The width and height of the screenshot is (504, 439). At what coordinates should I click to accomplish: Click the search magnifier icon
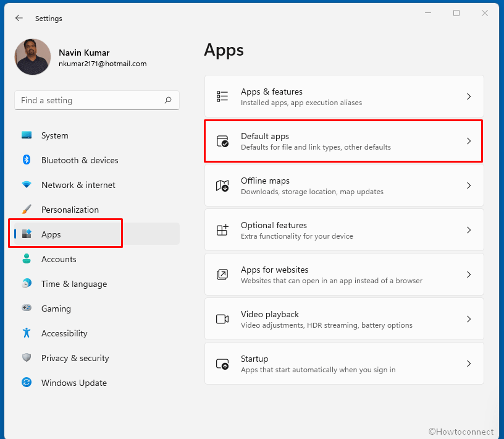tap(168, 100)
